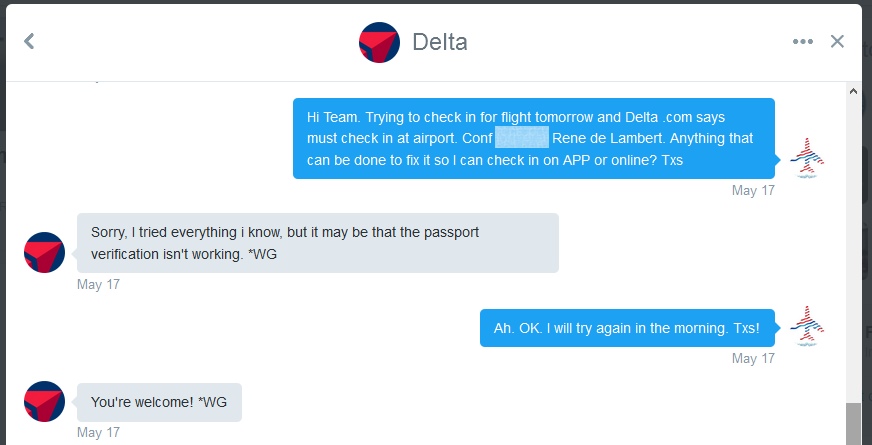Click the May 17 timestamp under the passport message
872x445 pixels.
pos(98,284)
